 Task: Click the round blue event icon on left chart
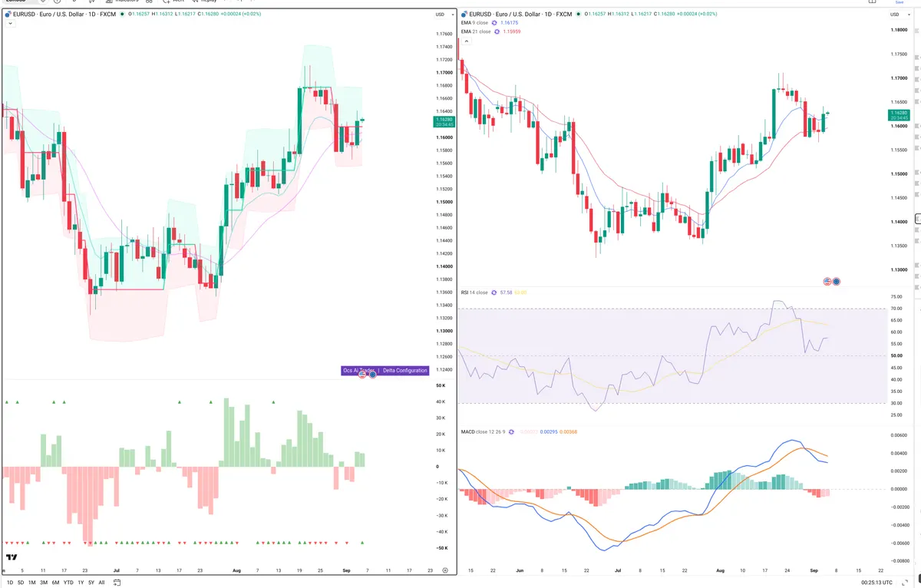(371, 373)
